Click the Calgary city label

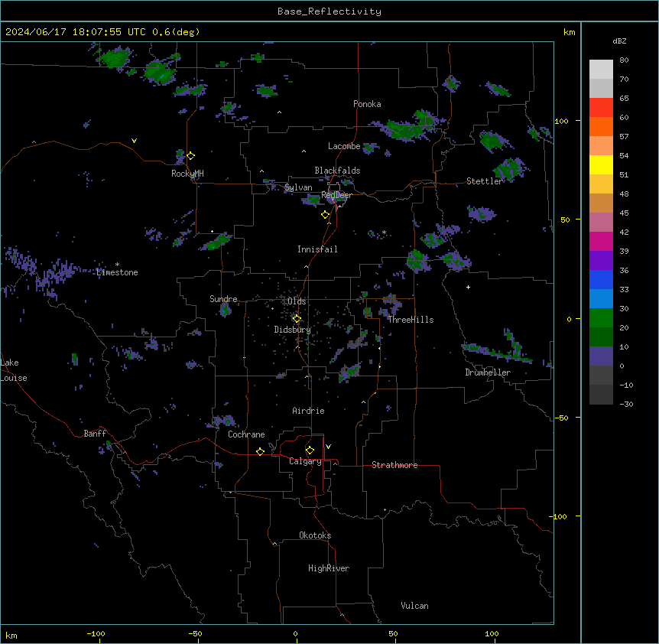305,461
